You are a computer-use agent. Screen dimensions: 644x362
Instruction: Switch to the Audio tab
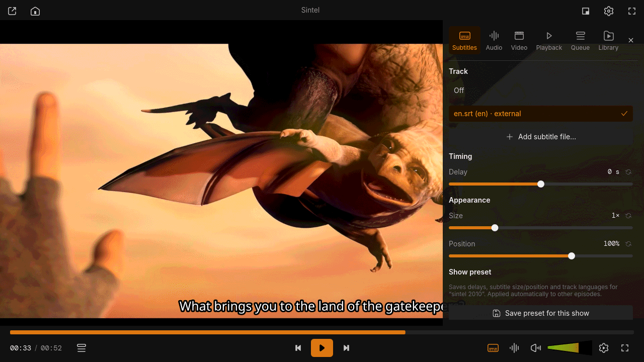(x=494, y=40)
